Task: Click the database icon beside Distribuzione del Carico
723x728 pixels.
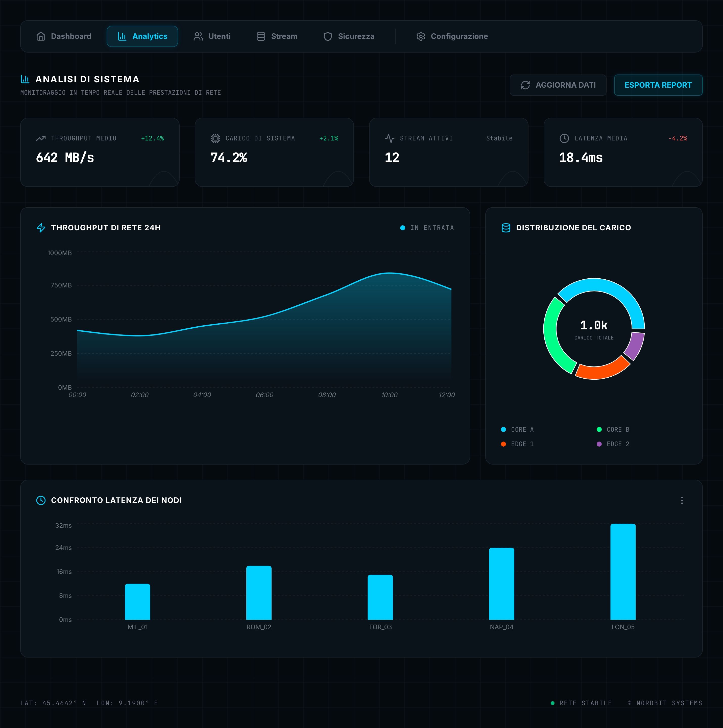Action: 505,228
